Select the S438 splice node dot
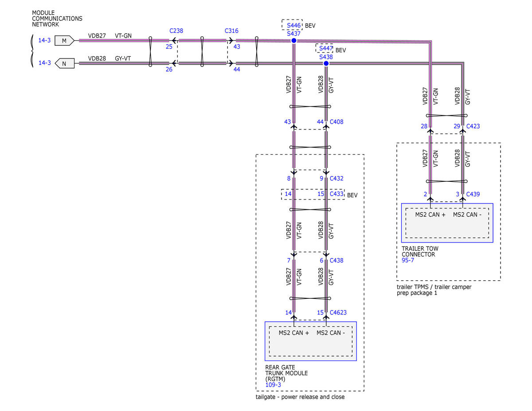The height and width of the screenshot is (411, 532). pyautogui.click(x=326, y=63)
